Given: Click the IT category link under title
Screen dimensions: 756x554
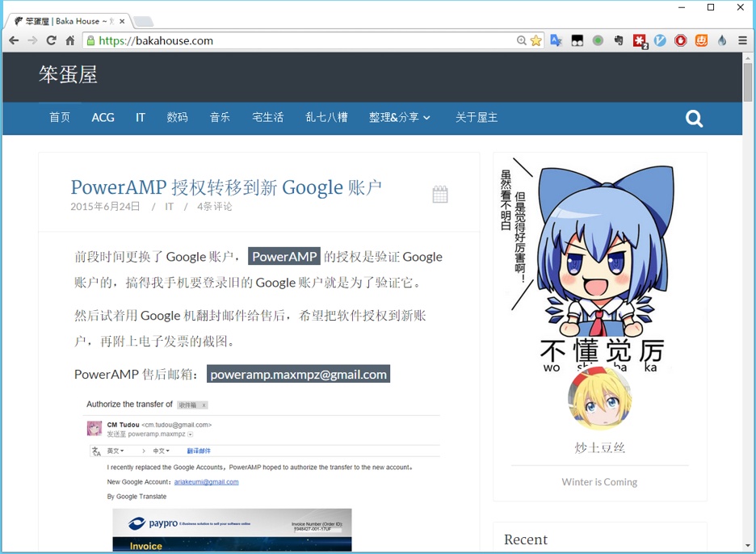Looking at the screenshot, I should tap(170, 207).
